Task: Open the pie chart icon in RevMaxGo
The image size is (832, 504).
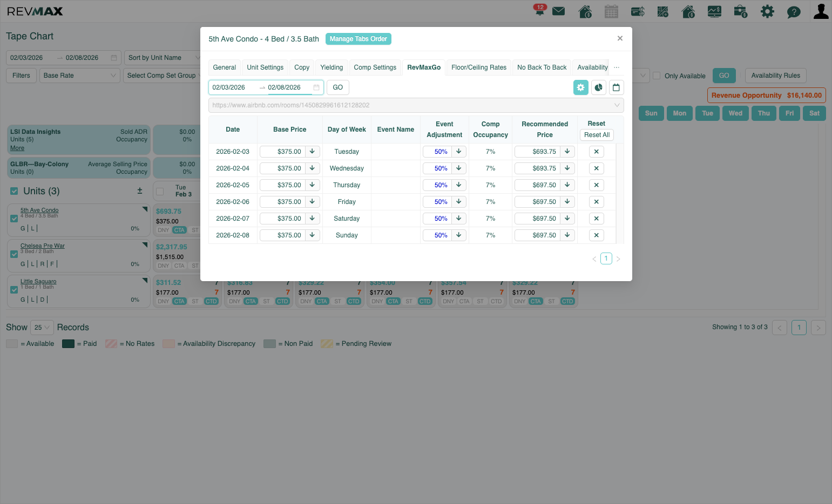Action: (599, 87)
